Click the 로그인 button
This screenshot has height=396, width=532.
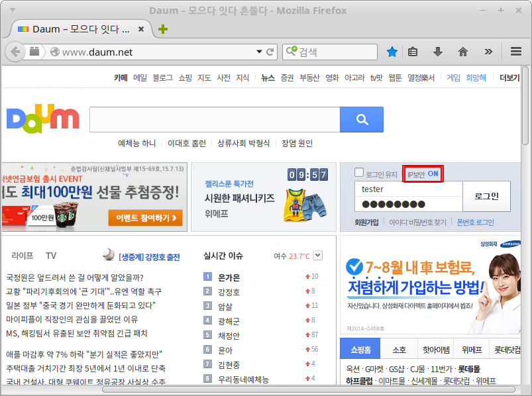pyautogui.click(x=486, y=196)
